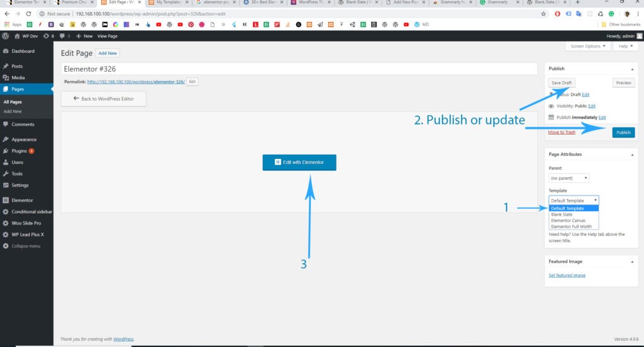The height and width of the screenshot is (347, 644).
Task: Collapse the admin sidebar menu
Action: click(26, 246)
